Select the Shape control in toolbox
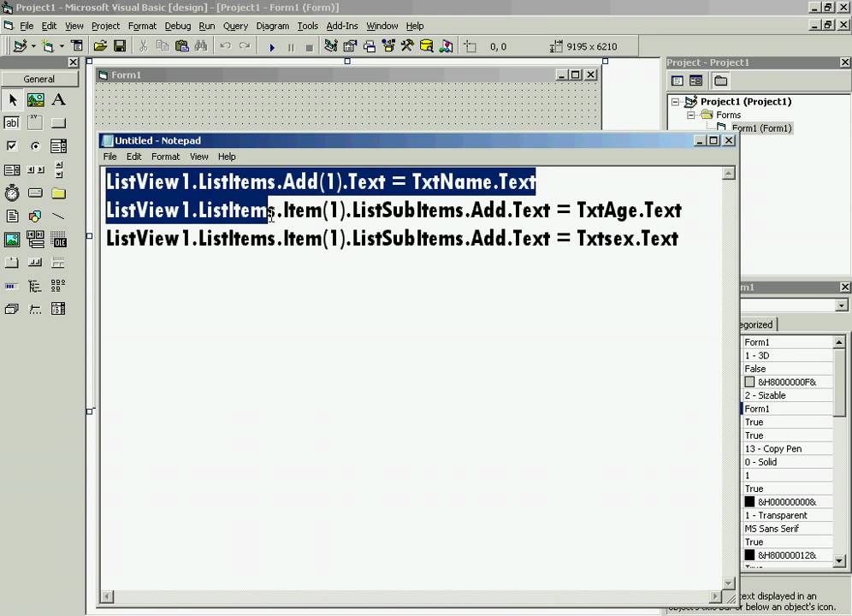 point(35,216)
